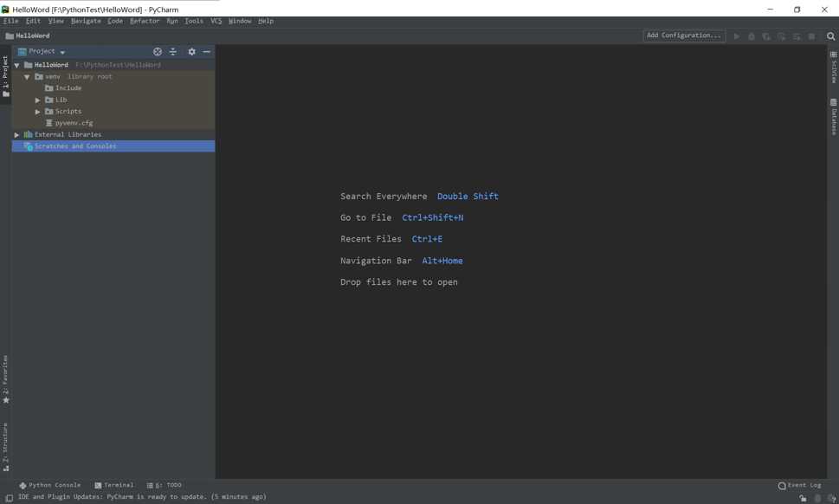Open the Run menu
The image size is (839, 504).
(x=171, y=21)
